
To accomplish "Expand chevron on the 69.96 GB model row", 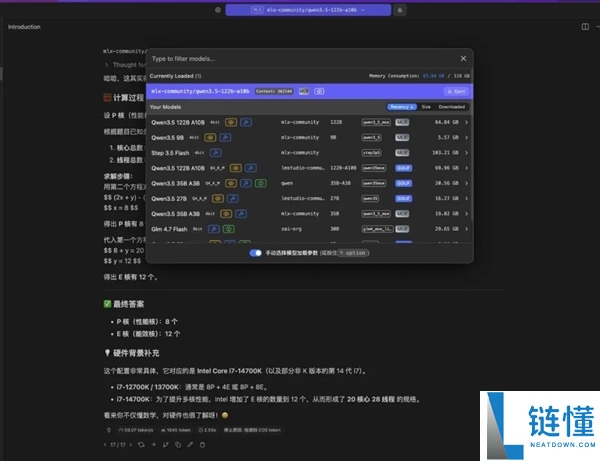I will 466,168.
